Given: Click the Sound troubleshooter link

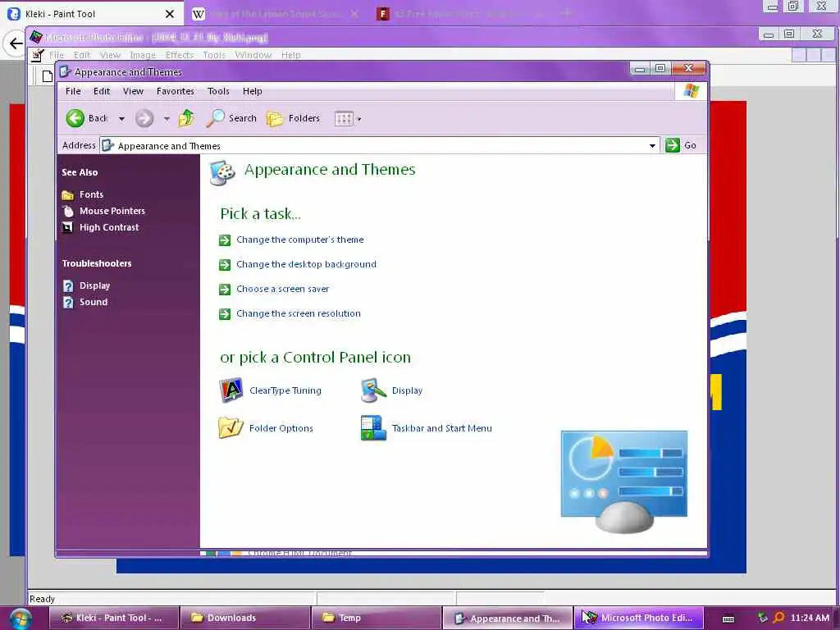Looking at the screenshot, I should tap(94, 302).
